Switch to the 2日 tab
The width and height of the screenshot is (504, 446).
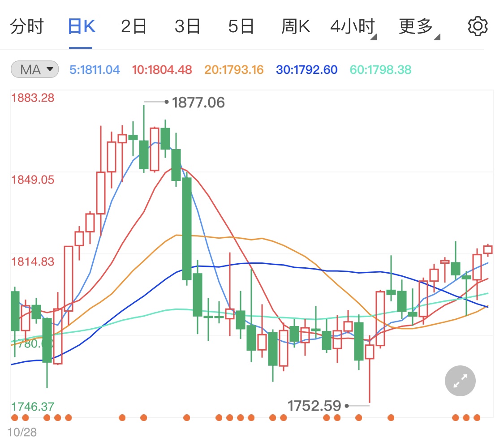pos(134,27)
